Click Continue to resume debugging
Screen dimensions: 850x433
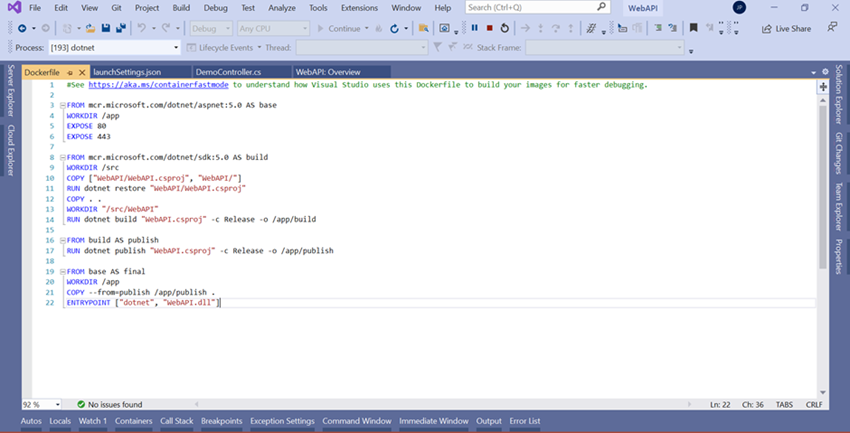point(343,29)
